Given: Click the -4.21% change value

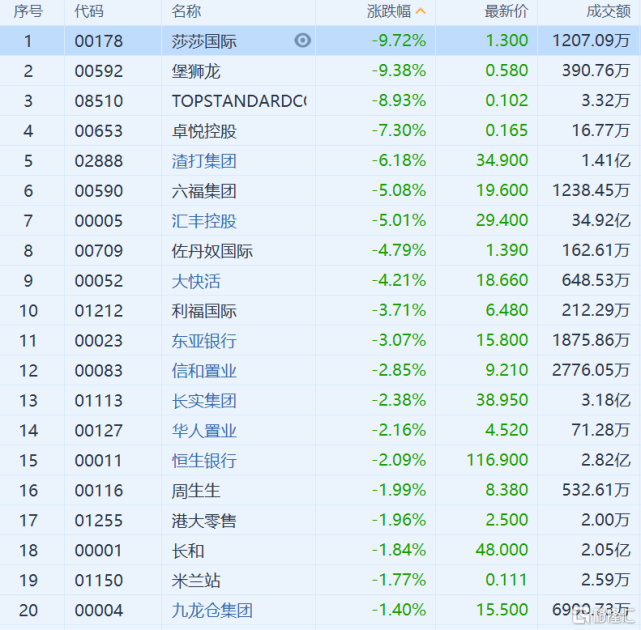Looking at the screenshot, I should 399,280.
